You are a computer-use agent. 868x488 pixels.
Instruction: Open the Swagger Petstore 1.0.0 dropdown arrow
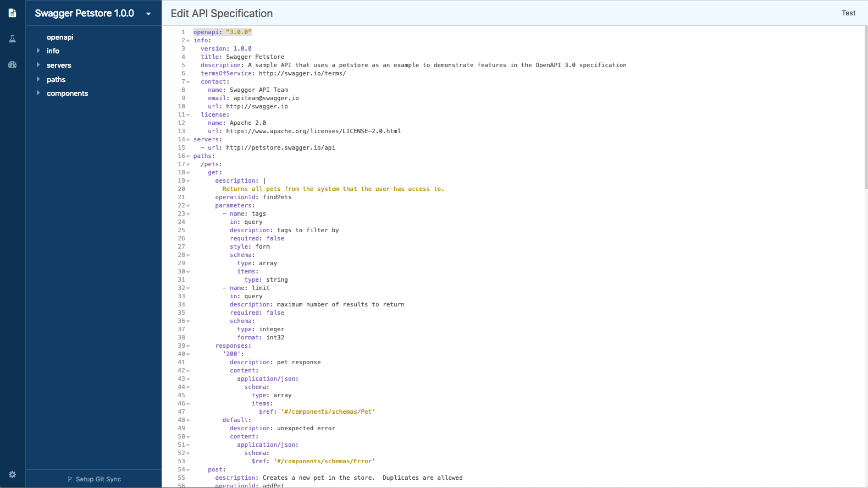[148, 14]
